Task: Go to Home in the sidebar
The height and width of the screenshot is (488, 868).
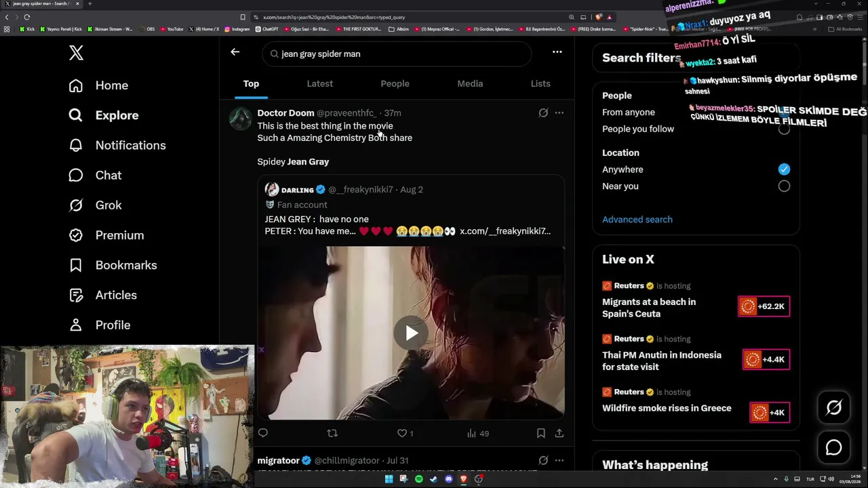Action: (98, 85)
